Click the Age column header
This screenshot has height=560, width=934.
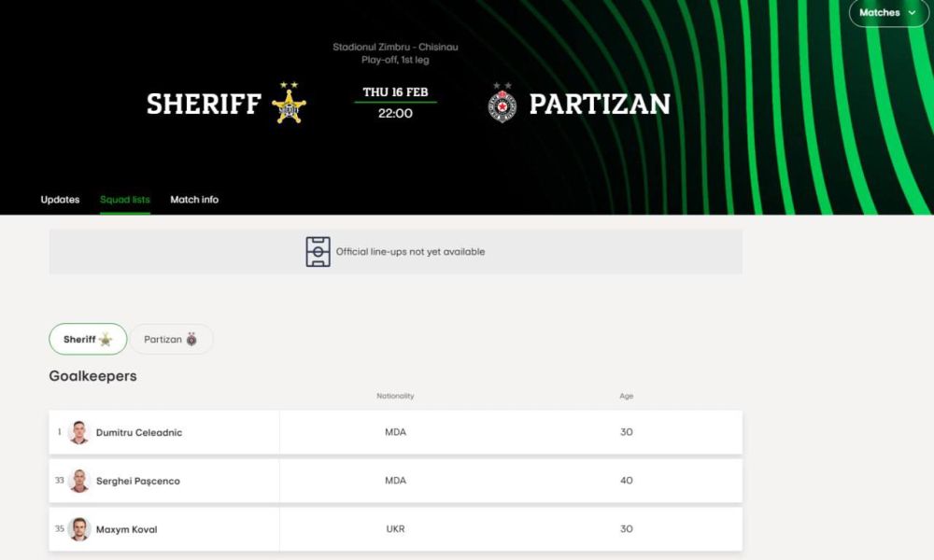tap(626, 397)
